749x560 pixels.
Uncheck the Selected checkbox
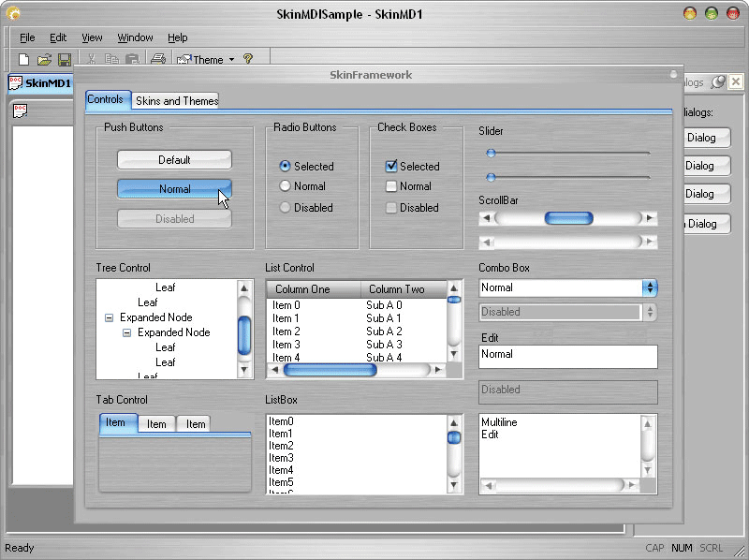click(390, 166)
